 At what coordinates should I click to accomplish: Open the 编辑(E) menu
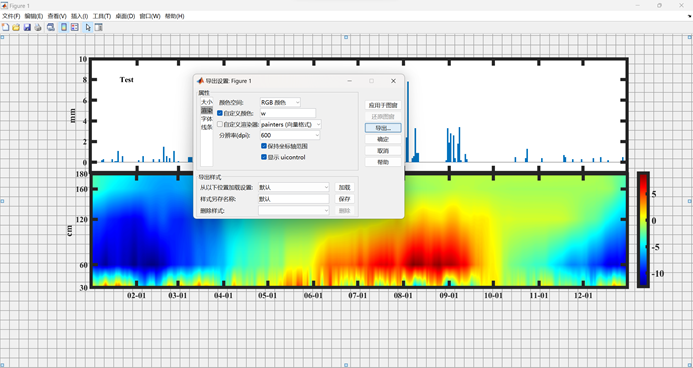pos(34,16)
